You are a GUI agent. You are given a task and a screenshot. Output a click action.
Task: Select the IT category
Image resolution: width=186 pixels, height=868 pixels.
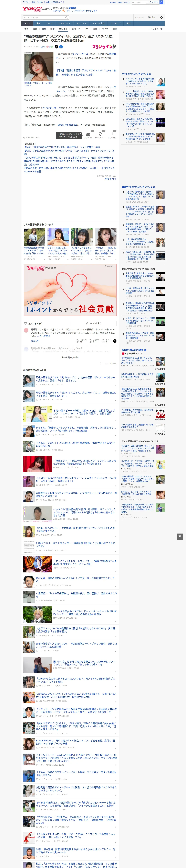point(86,29)
